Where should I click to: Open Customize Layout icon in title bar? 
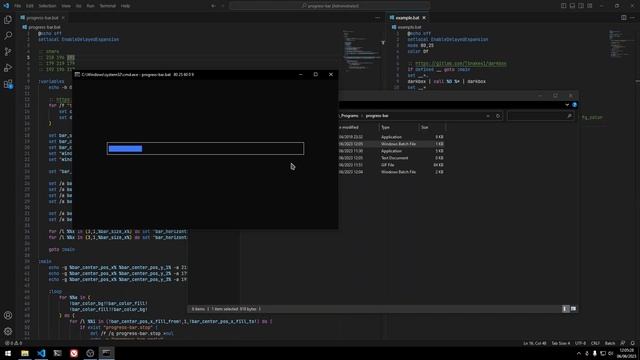click(x=590, y=6)
